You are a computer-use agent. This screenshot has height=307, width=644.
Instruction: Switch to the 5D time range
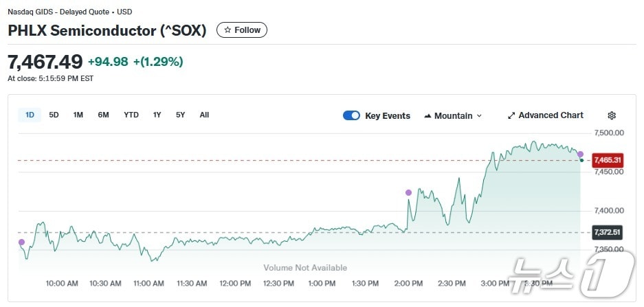click(54, 115)
